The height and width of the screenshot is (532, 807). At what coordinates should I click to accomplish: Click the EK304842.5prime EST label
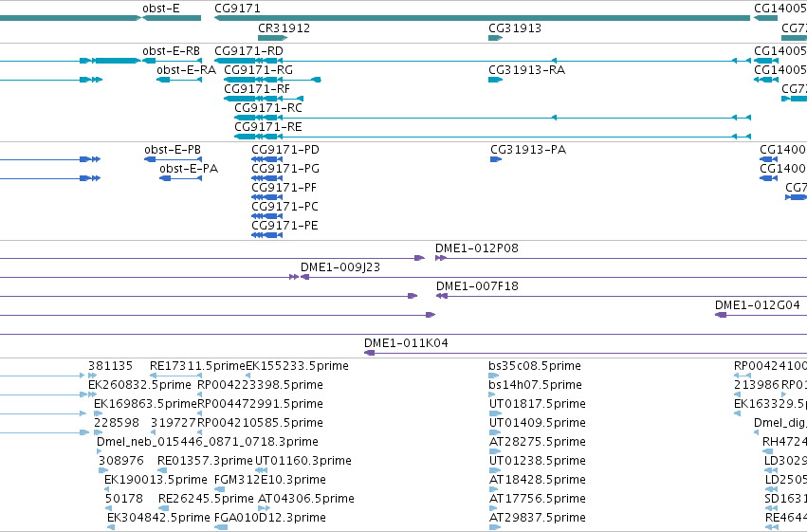[x=158, y=519]
